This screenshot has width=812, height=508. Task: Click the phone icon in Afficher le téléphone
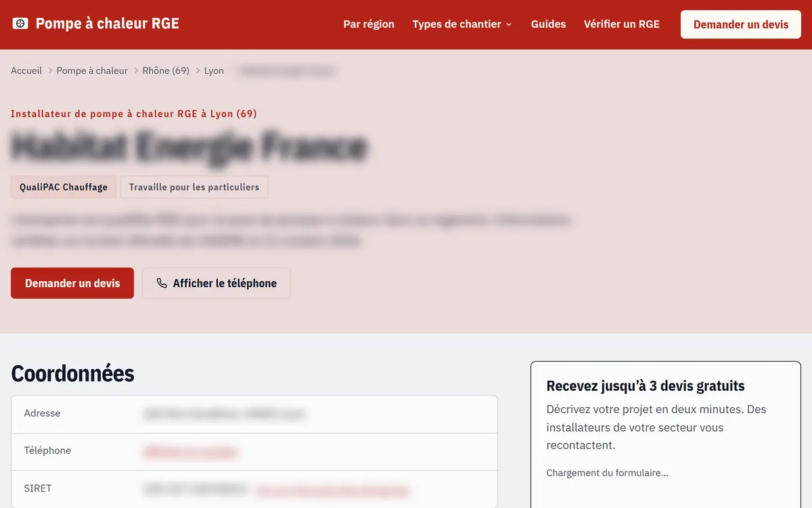pyautogui.click(x=162, y=283)
